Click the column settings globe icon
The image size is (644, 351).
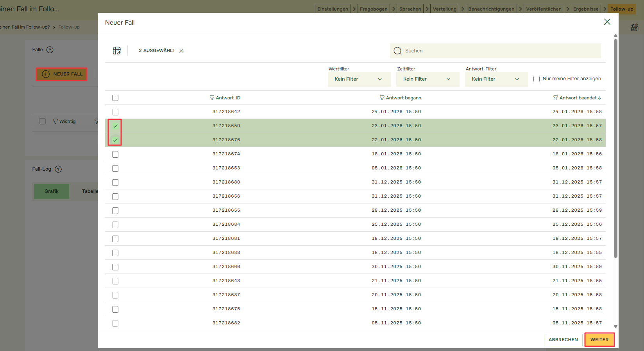click(x=116, y=50)
